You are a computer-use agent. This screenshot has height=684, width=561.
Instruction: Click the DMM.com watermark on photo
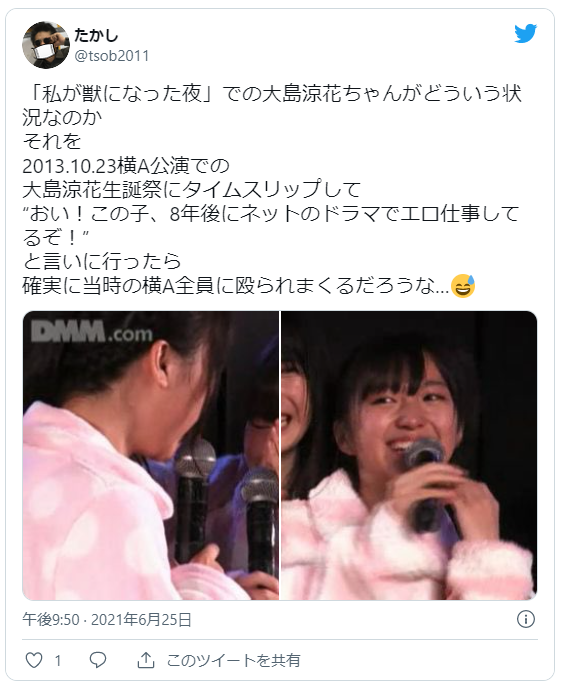pyautogui.click(x=92, y=332)
